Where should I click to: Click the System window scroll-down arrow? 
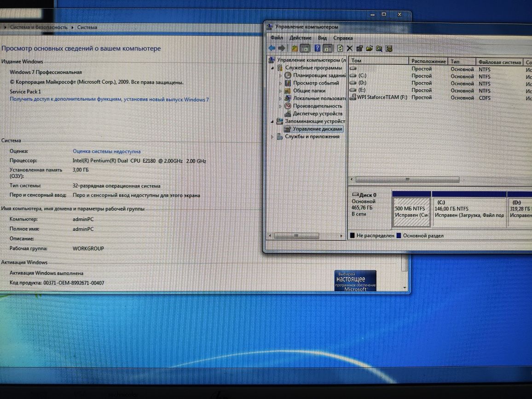pos(405,287)
